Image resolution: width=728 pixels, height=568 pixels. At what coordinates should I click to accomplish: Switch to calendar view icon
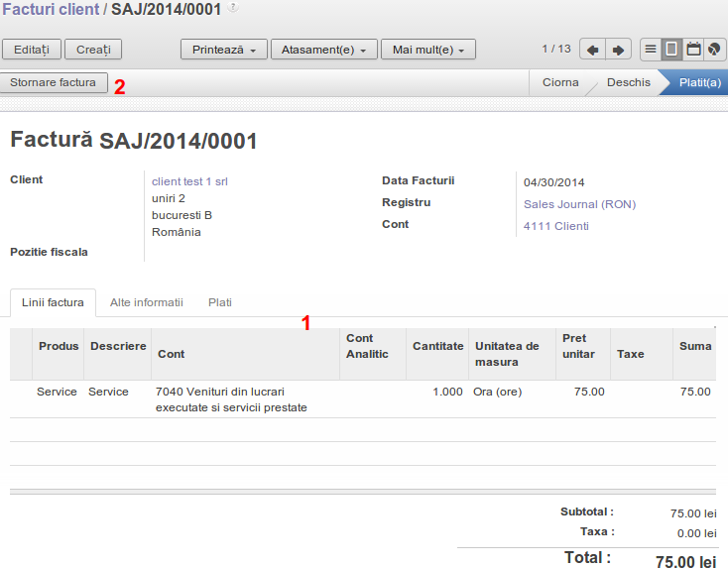(693, 50)
